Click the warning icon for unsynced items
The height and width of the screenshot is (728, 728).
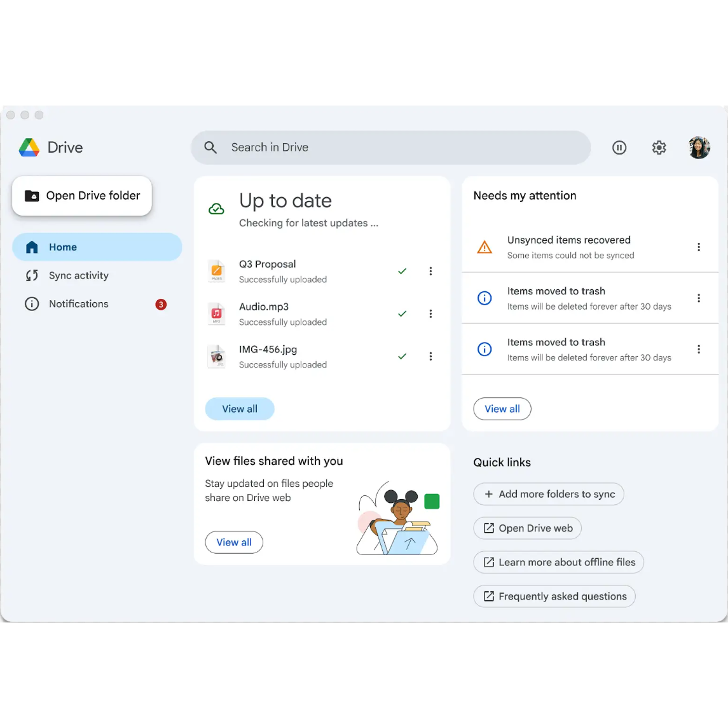tap(484, 247)
